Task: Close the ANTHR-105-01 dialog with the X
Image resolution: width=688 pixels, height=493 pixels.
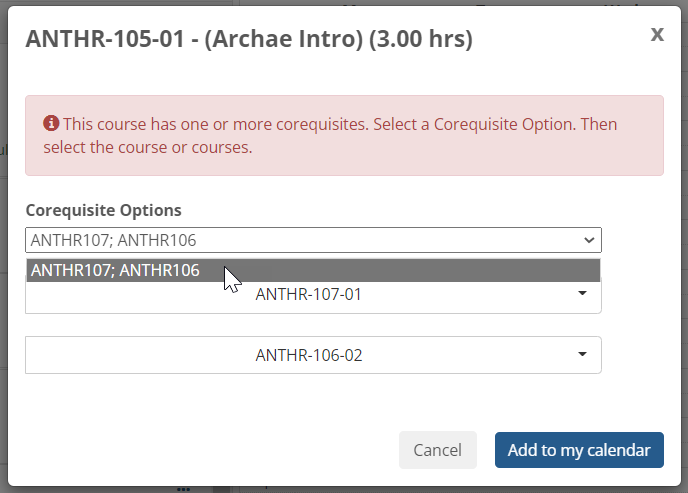Action: coord(657,34)
